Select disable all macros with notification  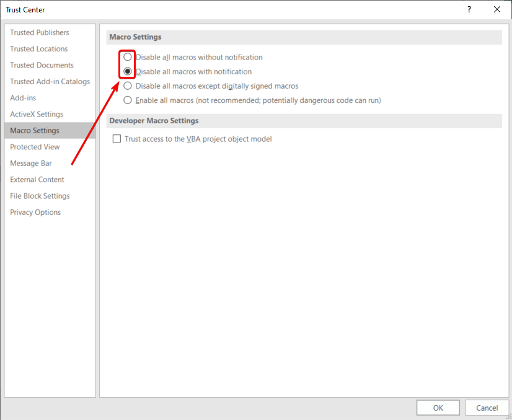tap(127, 71)
